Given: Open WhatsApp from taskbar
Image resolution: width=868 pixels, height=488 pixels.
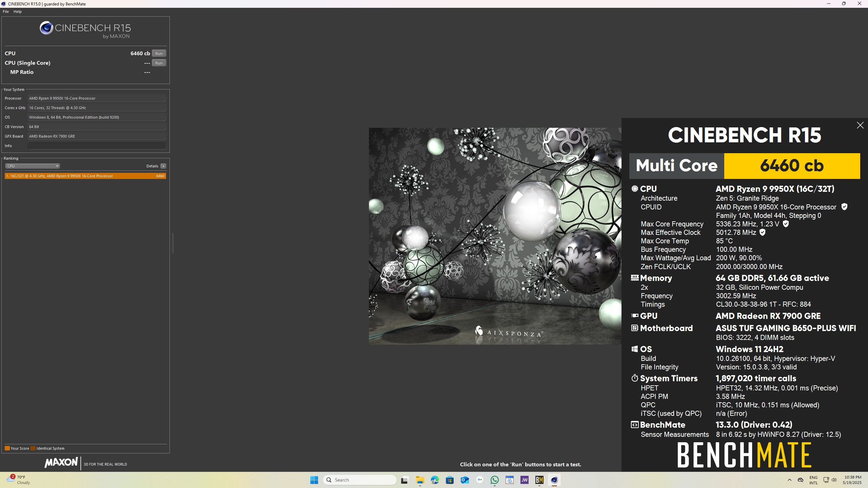Looking at the screenshot, I should coord(495,480).
